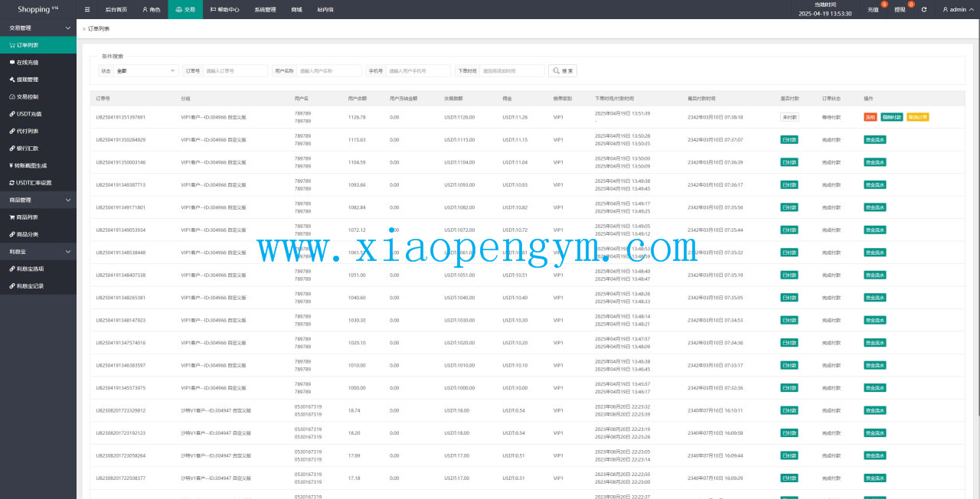This screenshot has height=499, width=980.
Task: Focus the 用户名称 search input
Action: [329, 70]
